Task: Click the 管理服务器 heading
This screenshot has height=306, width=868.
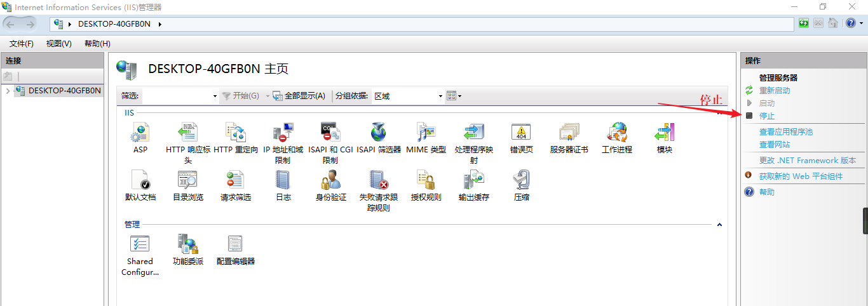Action: click(x=778, y=78)
